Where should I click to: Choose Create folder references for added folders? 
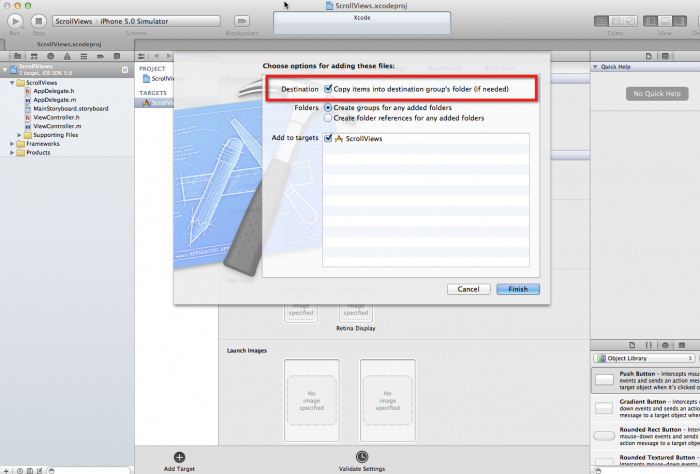pos(328,117)
